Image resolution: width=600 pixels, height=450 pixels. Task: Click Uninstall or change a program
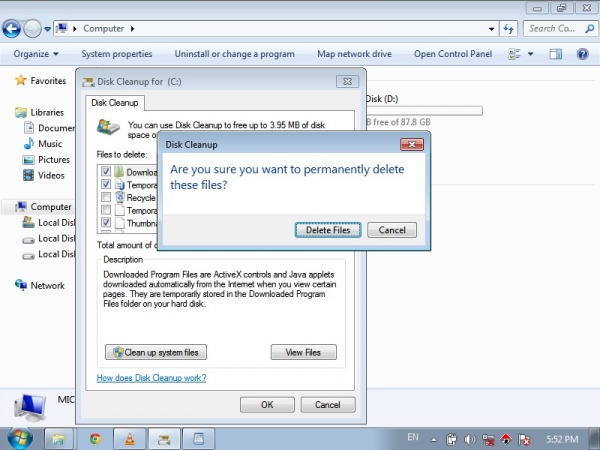pos(235,54)
